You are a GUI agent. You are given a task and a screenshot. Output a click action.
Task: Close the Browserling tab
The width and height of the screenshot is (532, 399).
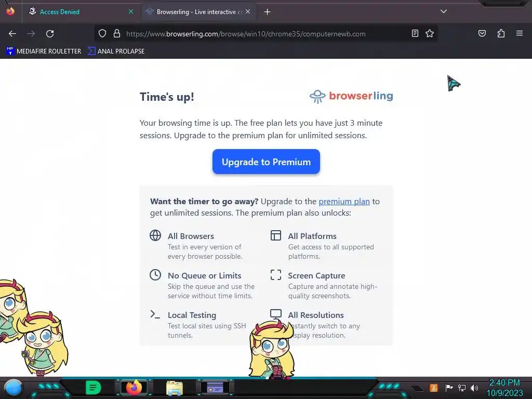(248, 11)
